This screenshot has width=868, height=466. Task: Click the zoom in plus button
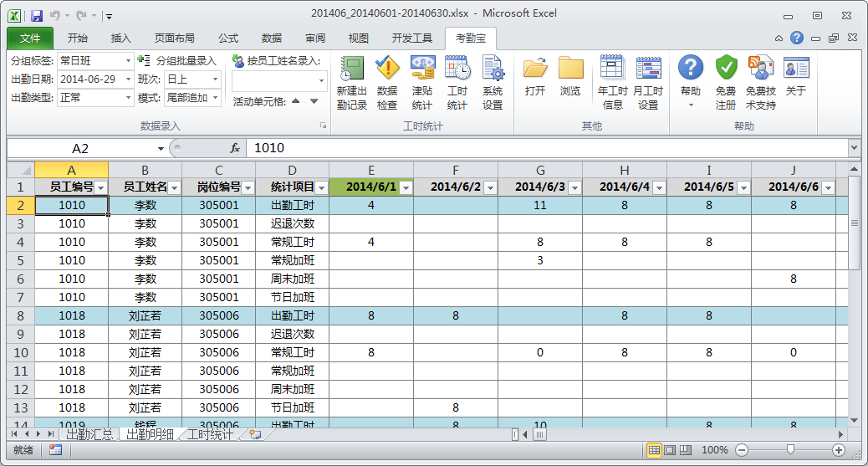[x=840, y=450]
